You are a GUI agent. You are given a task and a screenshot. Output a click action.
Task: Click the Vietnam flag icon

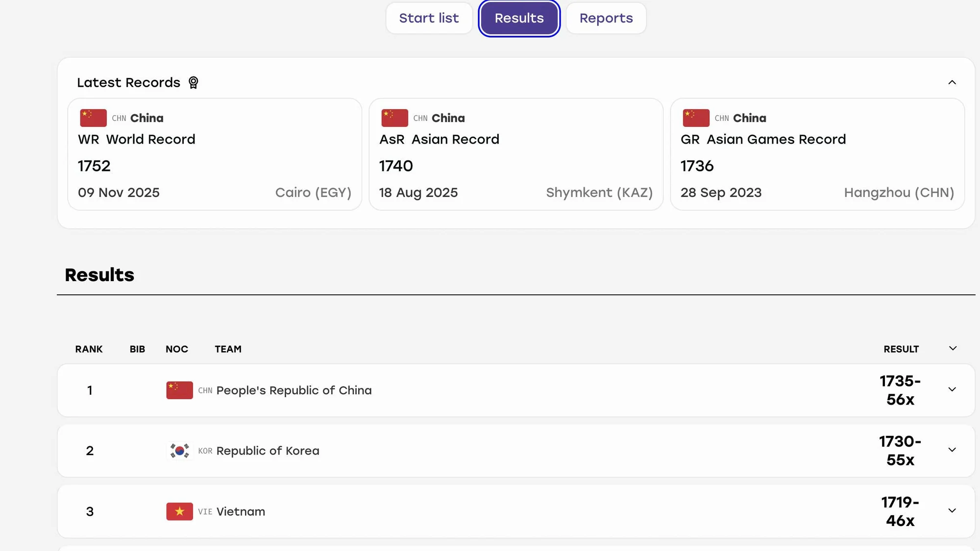point(179,511)
